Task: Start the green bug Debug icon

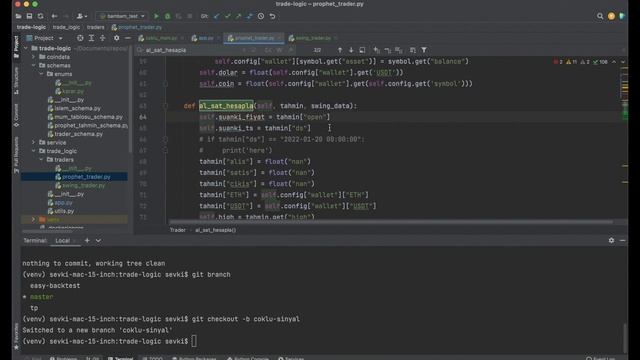Action: coord(167,16)
